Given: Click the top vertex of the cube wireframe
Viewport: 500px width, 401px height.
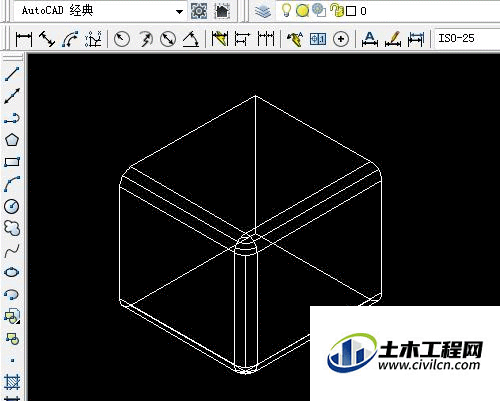Looking at the screenshot, I should point(256,96).
